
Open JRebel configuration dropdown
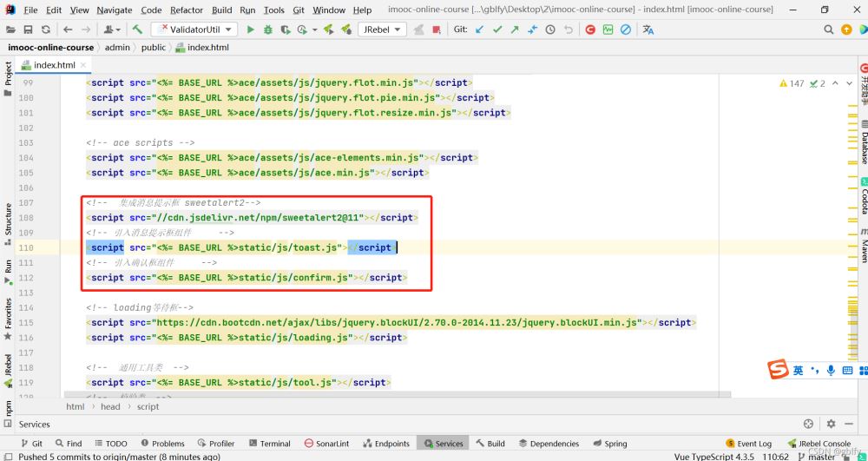pos(382,30)
